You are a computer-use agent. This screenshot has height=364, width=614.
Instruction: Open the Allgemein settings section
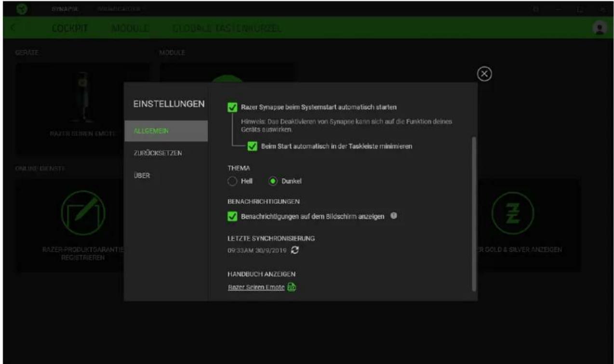[x=166, y=131]
